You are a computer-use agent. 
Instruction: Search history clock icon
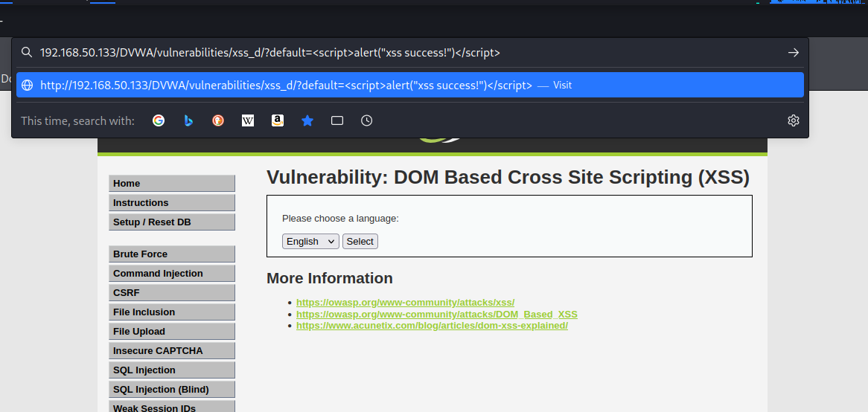click(x=366, y=120)
